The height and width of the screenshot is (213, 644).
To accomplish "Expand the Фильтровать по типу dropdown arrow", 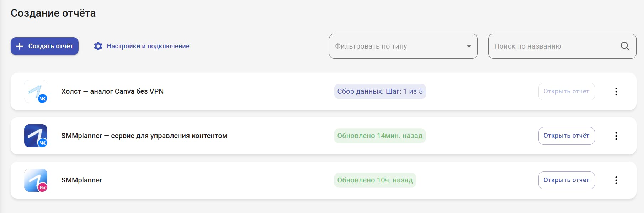I will [x=469, y=46].
